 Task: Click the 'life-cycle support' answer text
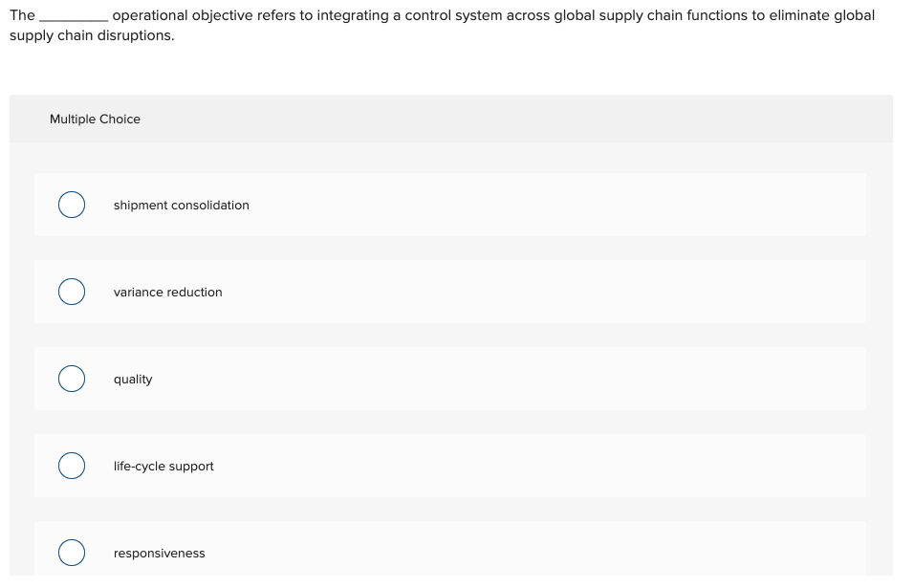163,466
